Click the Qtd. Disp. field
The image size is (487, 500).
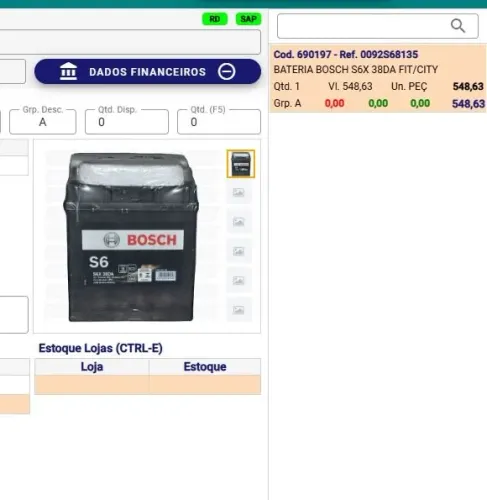coord(127,122)
